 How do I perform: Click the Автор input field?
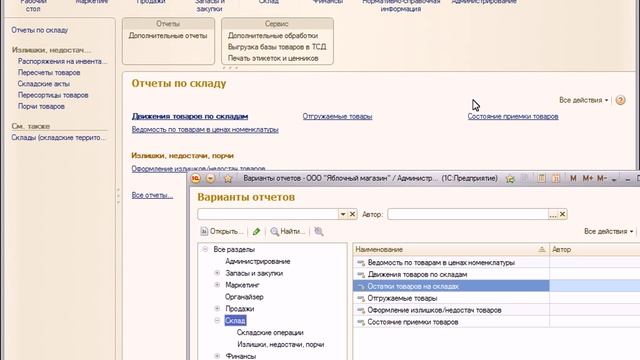(x=468, y=214)
